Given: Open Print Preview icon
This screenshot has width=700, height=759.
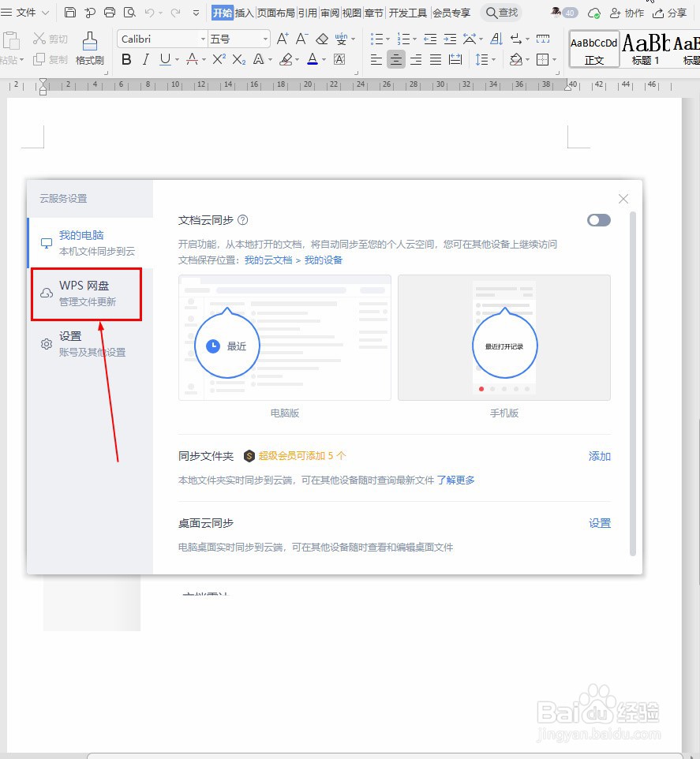Looking at the screenshot, I should point(129,13).
